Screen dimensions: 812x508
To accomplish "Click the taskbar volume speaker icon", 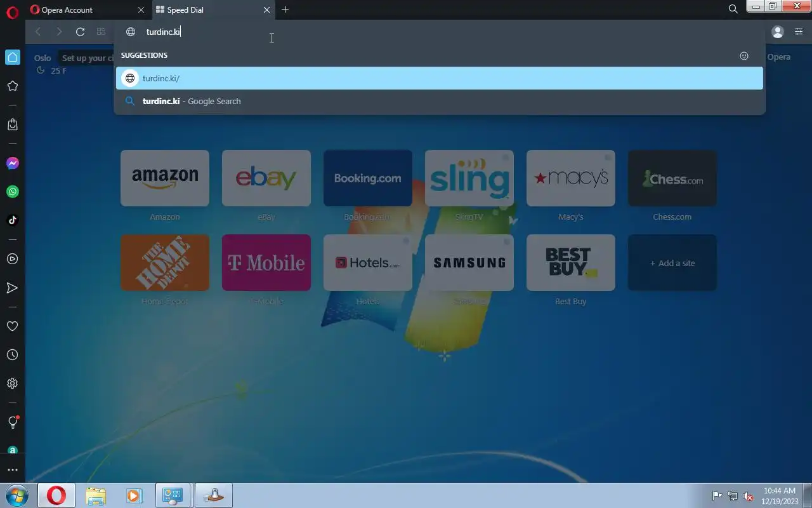I will click(x=748, y=496).
